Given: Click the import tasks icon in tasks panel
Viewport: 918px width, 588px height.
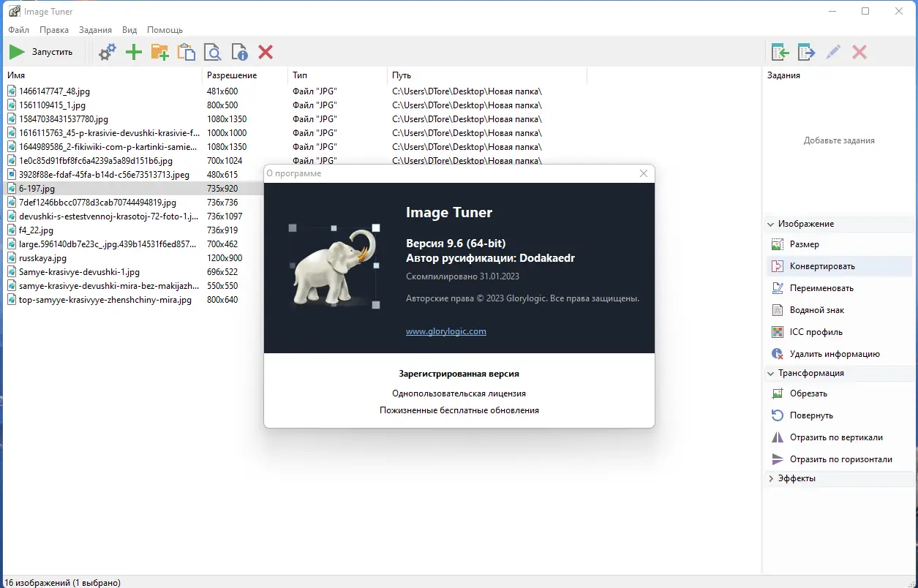Looking at the screenshot, I should [780, 52].
